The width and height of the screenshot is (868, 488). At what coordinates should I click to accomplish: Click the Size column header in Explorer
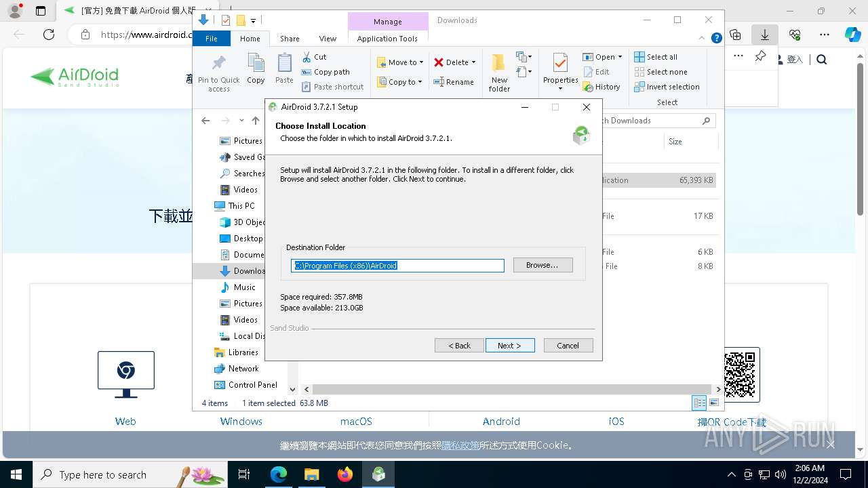690,142
